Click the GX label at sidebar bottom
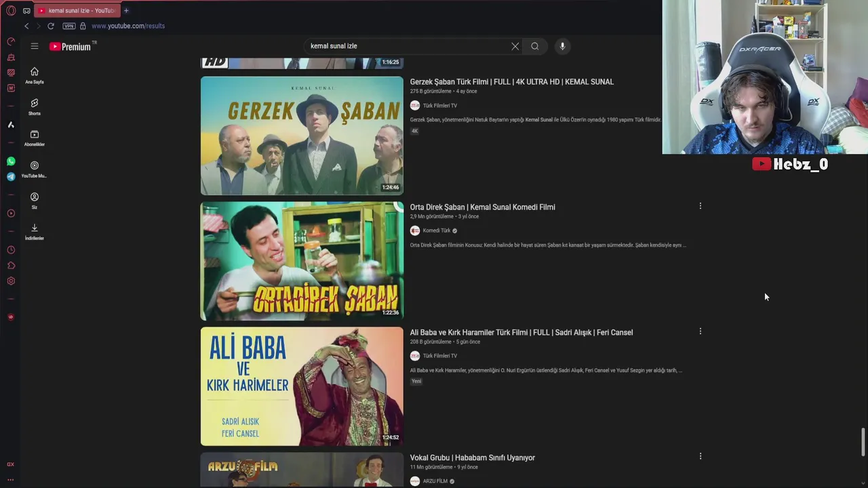Viewport: 868px width, 488px height. tap(10, 464)
